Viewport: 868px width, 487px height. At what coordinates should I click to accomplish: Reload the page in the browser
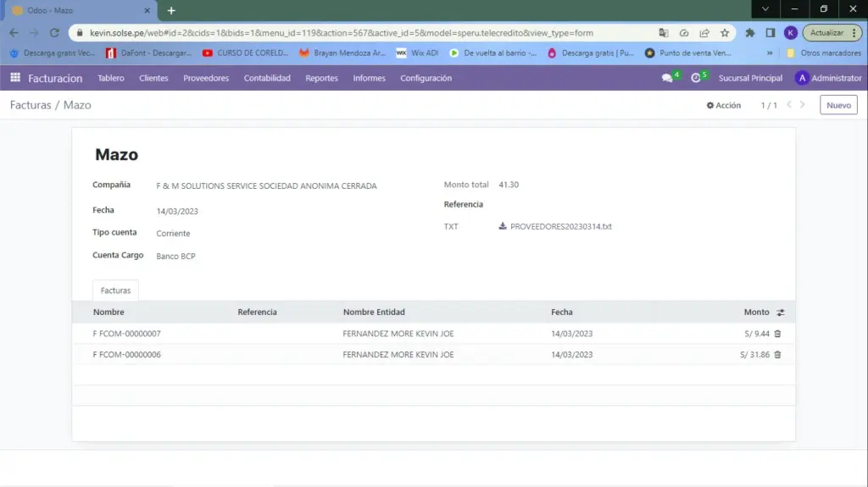[54, 33]
